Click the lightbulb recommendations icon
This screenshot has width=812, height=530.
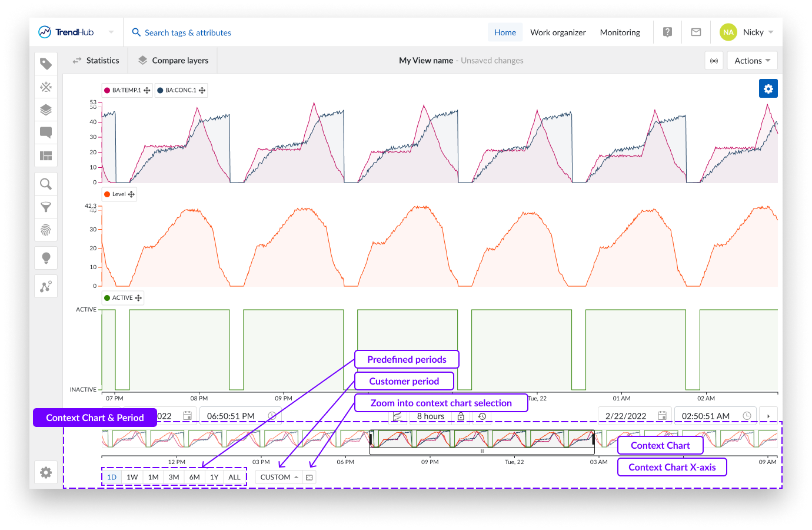click(46, 258)
